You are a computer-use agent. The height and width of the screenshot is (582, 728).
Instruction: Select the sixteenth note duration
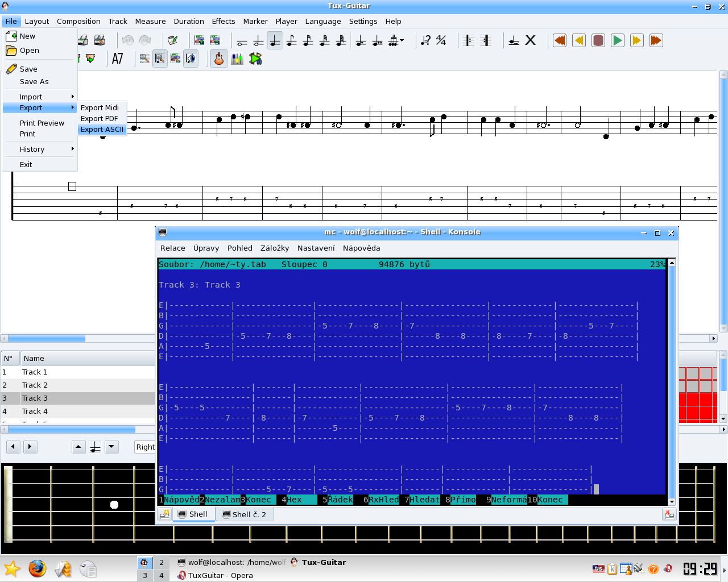tap(308, 41)
